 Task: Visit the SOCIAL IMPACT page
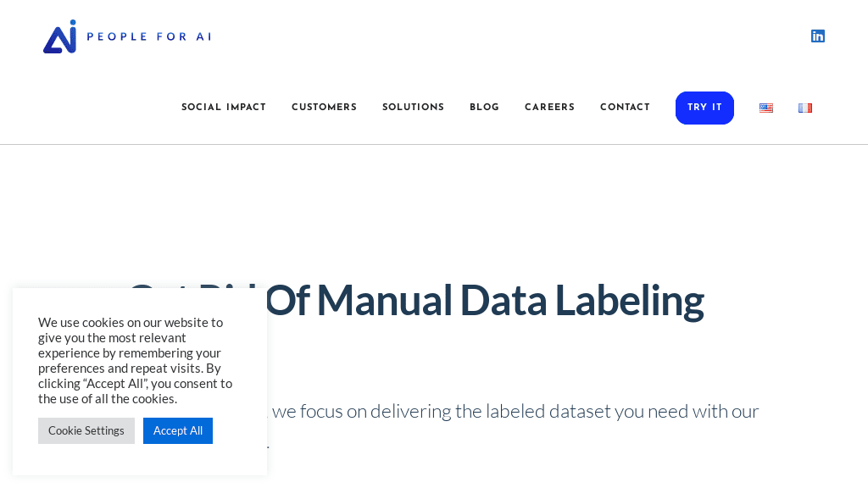(x=224, y=108)
